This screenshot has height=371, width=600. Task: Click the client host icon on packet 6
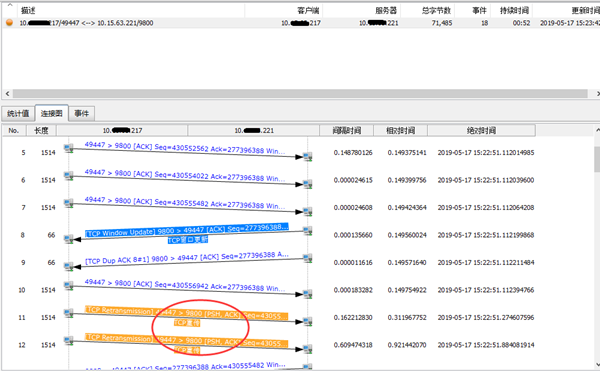[x=68, y=176]
